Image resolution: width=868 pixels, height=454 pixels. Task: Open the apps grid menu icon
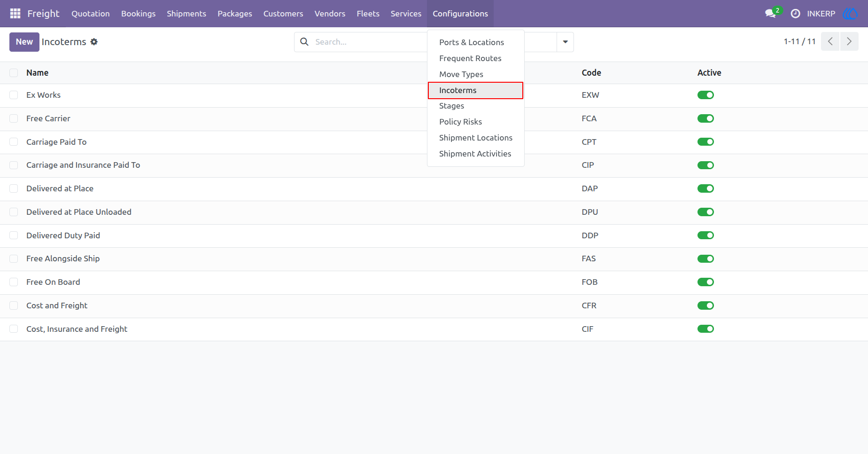click(x=15, y=14)
